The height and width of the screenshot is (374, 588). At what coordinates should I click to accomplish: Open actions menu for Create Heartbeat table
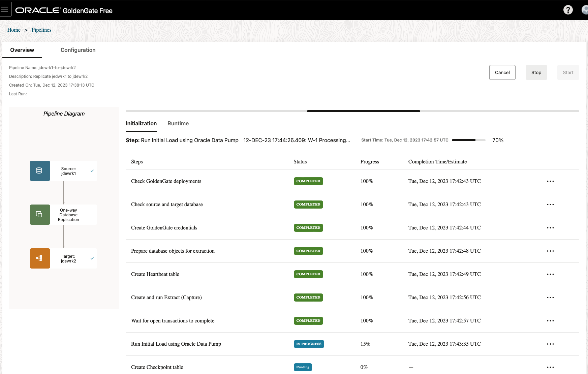coord(550,274)
